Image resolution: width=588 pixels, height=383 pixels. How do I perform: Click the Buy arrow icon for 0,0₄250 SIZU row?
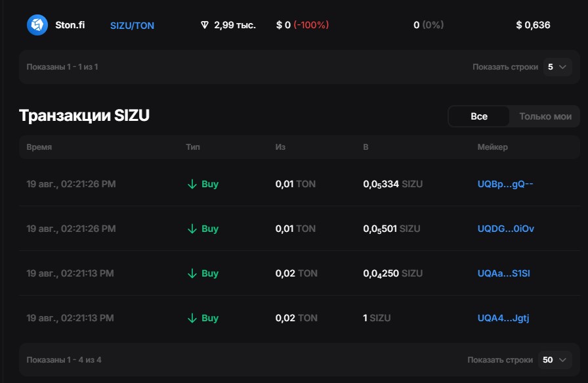pos(192,273)
